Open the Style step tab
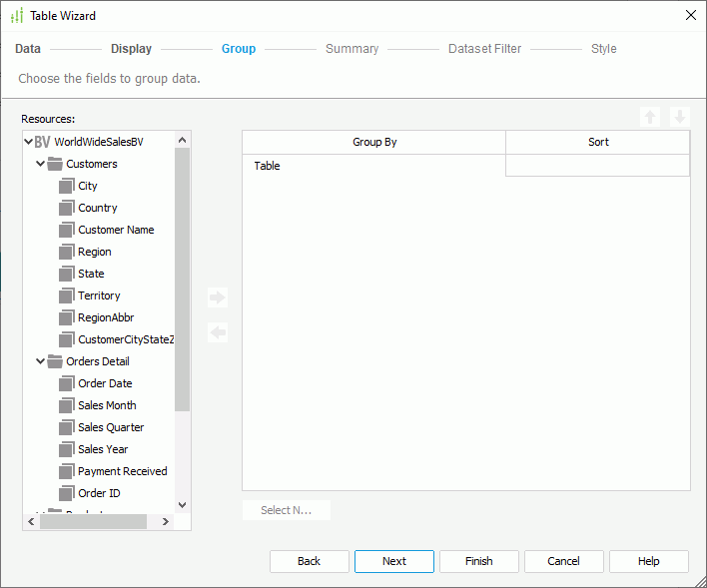Image resolution: width=707 pixels, height=588 pixels. 603,49
